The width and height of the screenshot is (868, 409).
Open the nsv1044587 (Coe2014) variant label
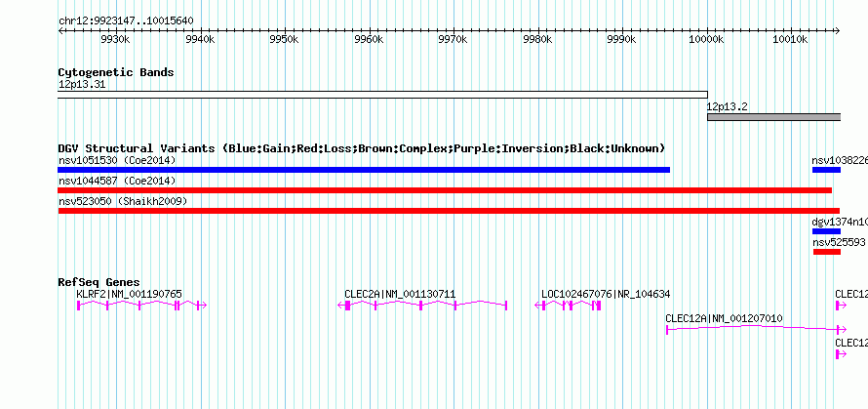(x=117, y=181)
